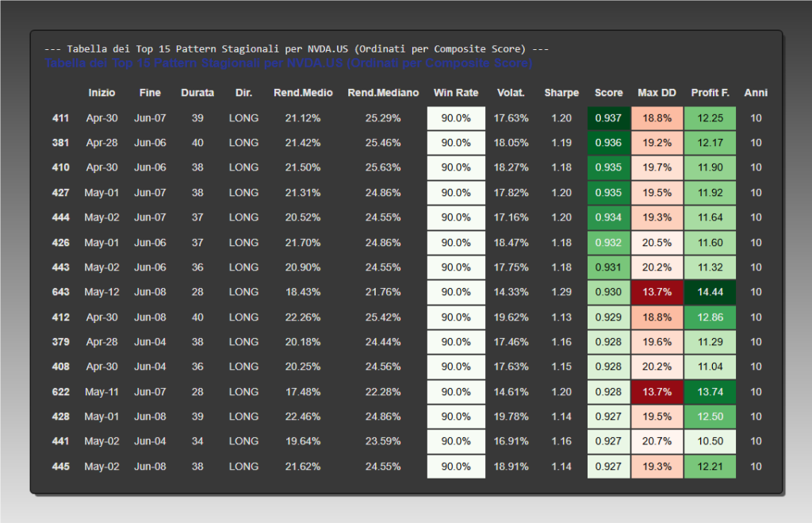The width and height of the screenshot is (812, 523).
Task: Click the 0.931 Score cell
Action: [608, 267]
